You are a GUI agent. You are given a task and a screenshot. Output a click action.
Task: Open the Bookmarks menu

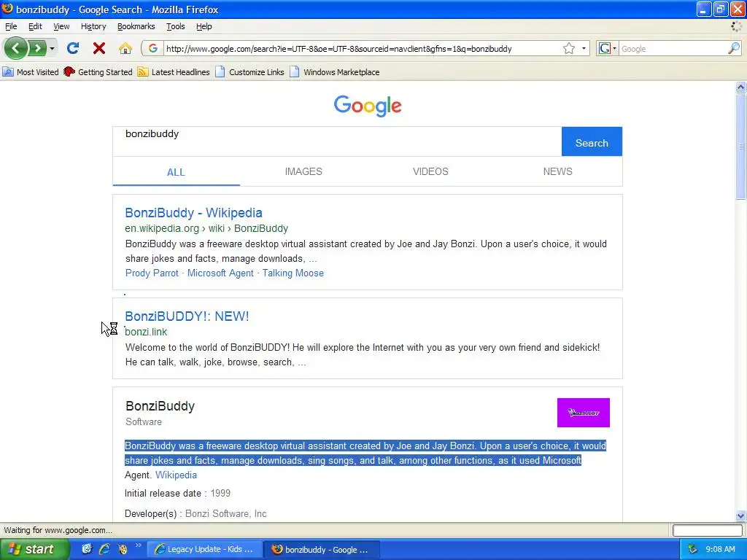[136, 26]
